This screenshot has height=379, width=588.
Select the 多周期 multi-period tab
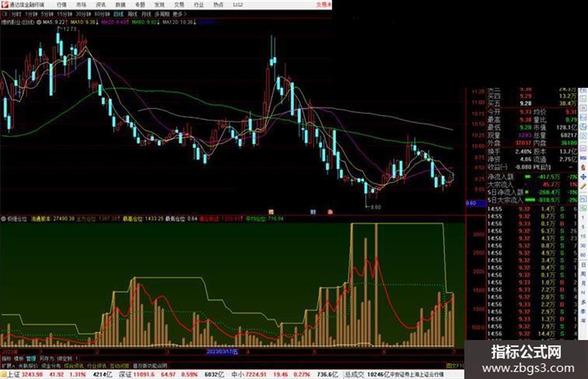coord(162,14)
